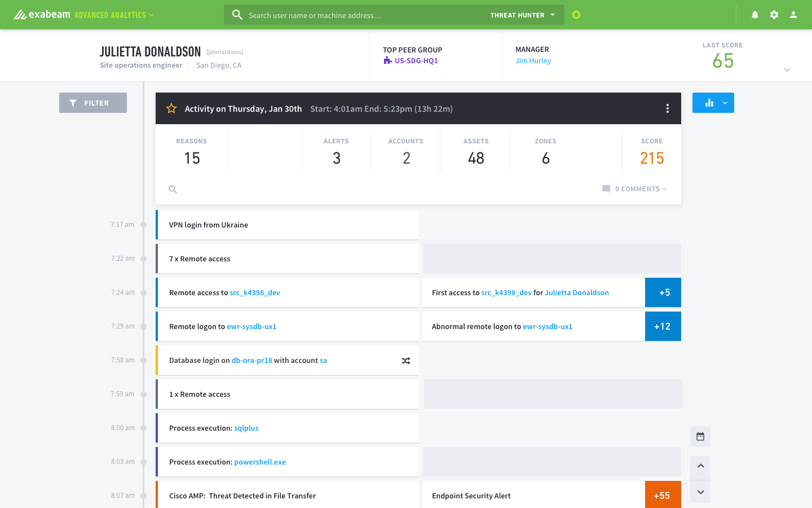The width and height of the screenshot is (812, 508).
Task: Click the notifications bell icon
Action: (754, 15)
